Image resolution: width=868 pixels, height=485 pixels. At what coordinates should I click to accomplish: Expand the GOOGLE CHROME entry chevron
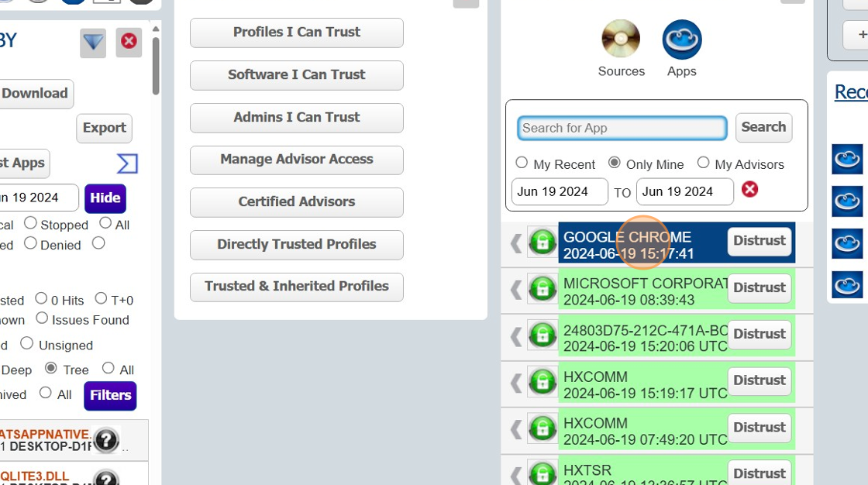[515, 242]
